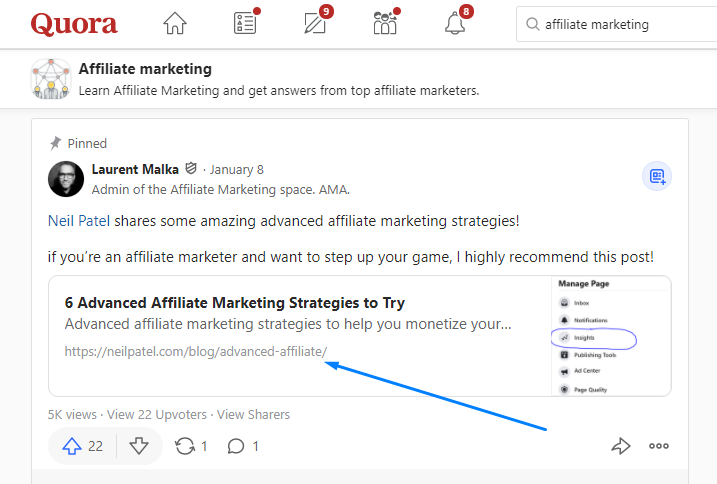Click the search magnifier icon
This screenshot has width=717, height=484.
pos(532,24)
